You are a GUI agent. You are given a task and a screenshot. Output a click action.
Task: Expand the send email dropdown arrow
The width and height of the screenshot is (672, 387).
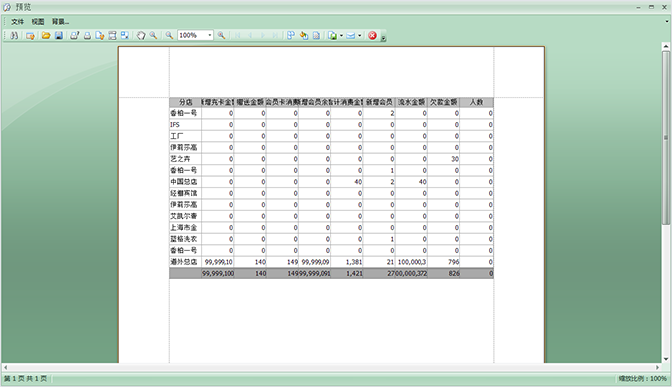click(x=360, y=36)
